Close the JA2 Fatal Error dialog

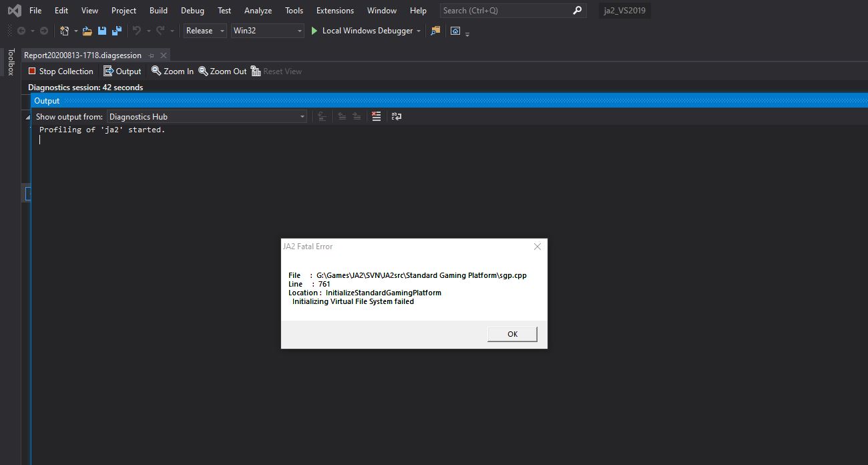pyautogui.click(x=537, y=247)
